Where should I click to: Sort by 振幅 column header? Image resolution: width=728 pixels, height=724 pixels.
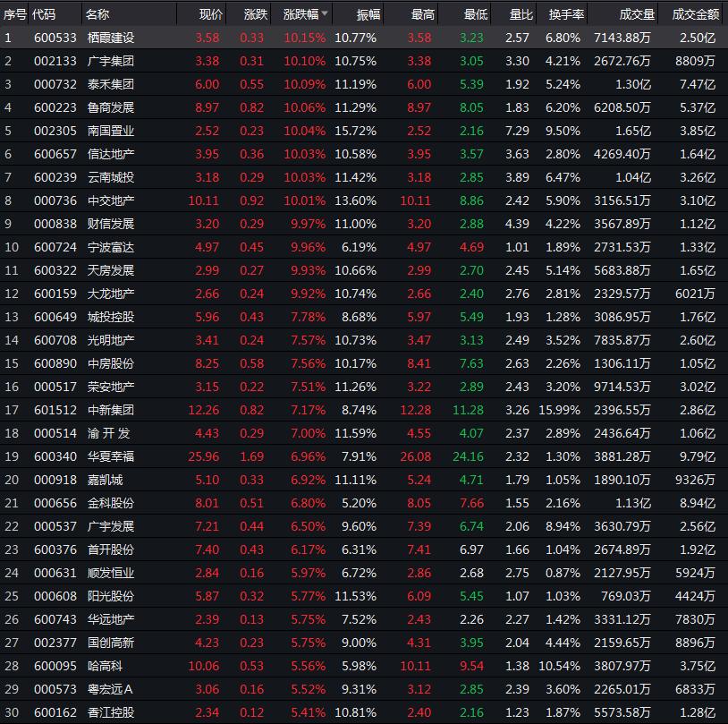[x=368, y=15]
